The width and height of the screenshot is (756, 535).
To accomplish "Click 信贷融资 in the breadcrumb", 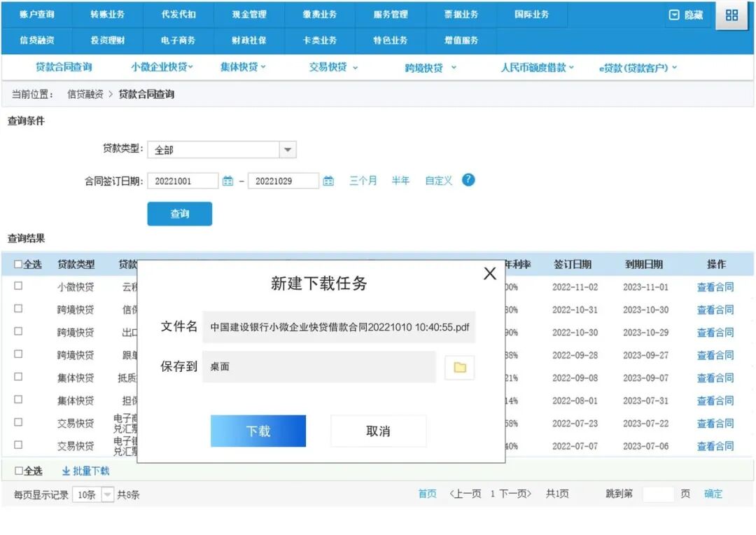I will 85,94.
